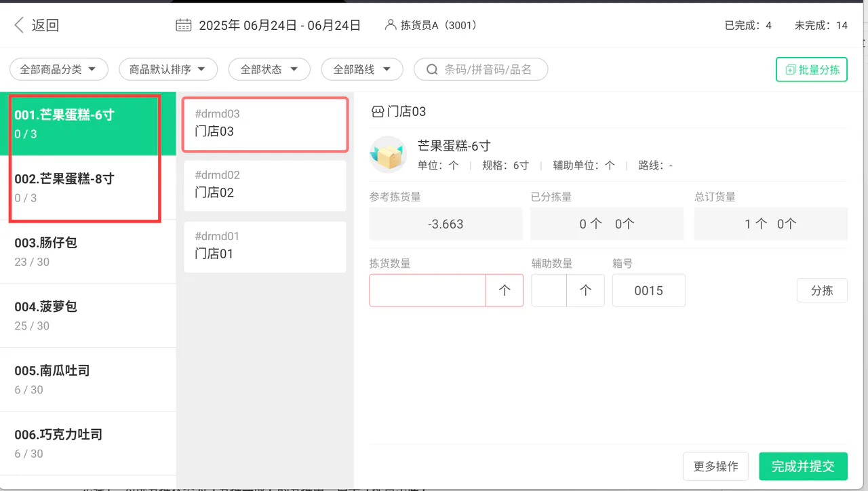Focus the 拣货数量 input field
The image size is (868, 491).
tap(427, 290)
